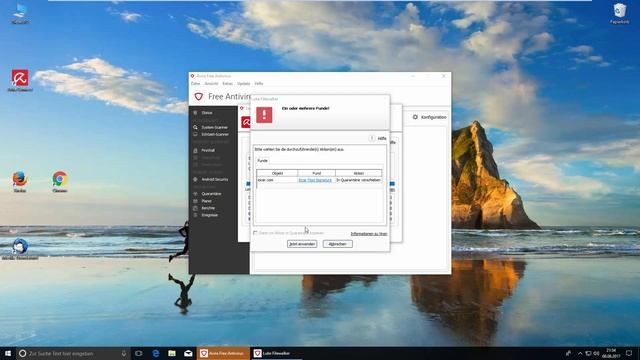Image resolution: width=640 pixels, height=360 pixels.
Task: Select Ereignisse in Avira sidebar
Action: [x=210, y=215]
